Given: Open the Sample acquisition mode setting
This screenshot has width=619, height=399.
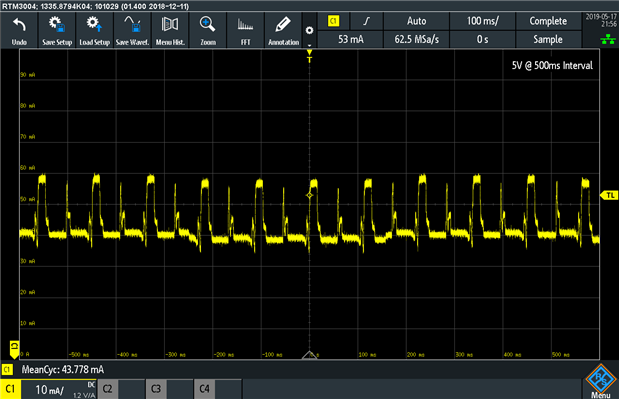Looking at the screenshot, I should pyautogui.click(x=548, y=39).
